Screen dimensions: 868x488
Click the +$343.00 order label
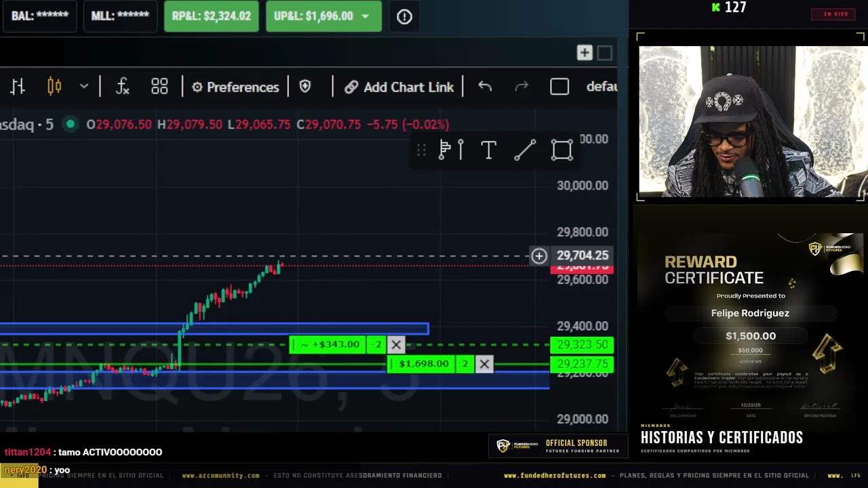point(329,345)
